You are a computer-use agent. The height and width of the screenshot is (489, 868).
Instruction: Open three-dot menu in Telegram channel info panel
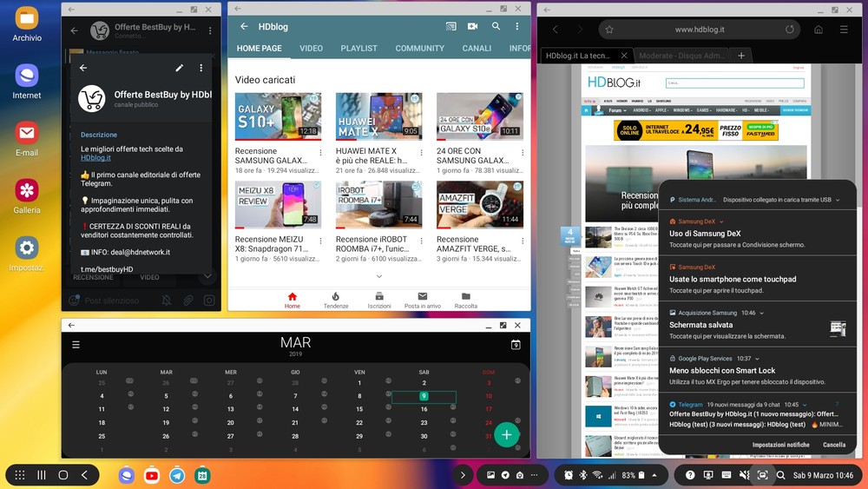pyautogui.click(x=201, y=68)
